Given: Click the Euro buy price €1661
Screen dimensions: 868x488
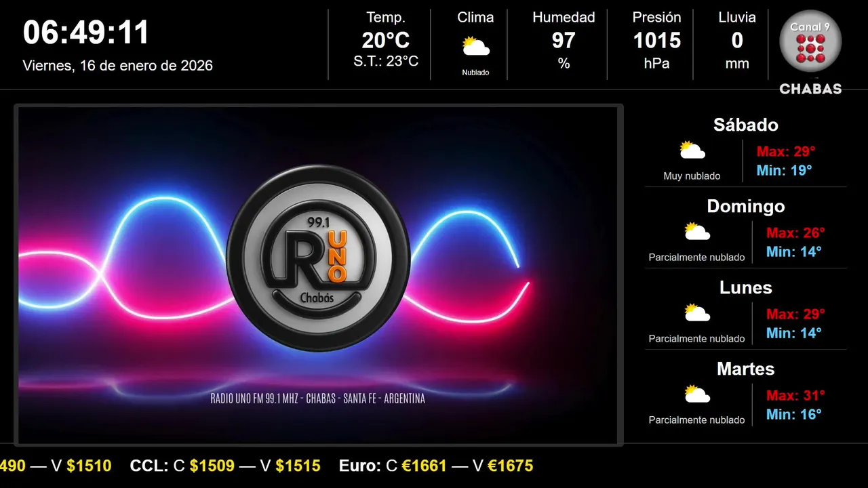Looking at the screenshot, I should (x=425, y=466).
